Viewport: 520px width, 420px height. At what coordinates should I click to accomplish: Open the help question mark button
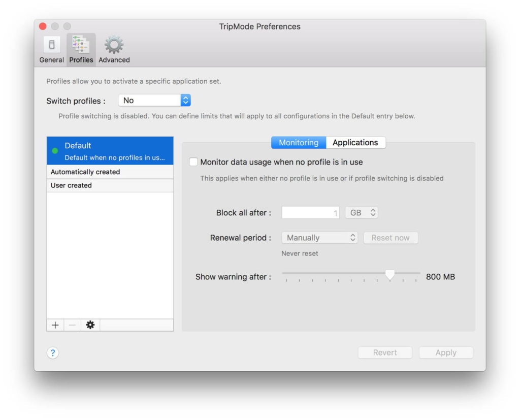point(53,353)
